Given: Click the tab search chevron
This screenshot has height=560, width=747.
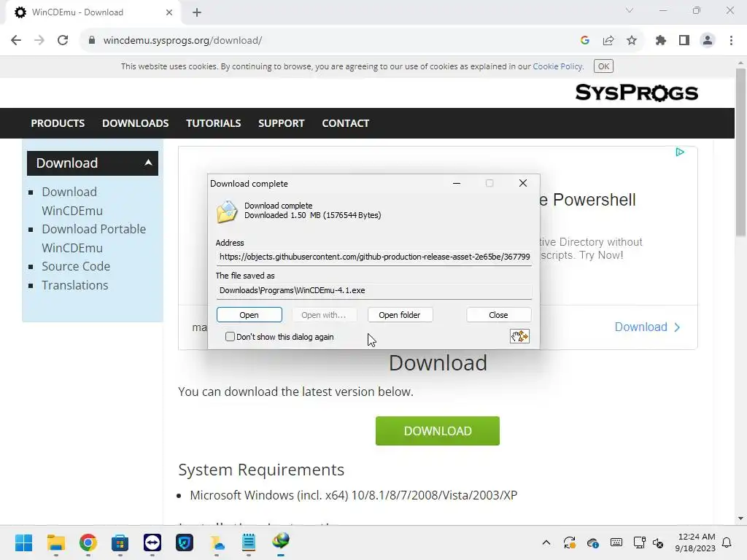Looking at the screenshot, I should click(630, 10).
